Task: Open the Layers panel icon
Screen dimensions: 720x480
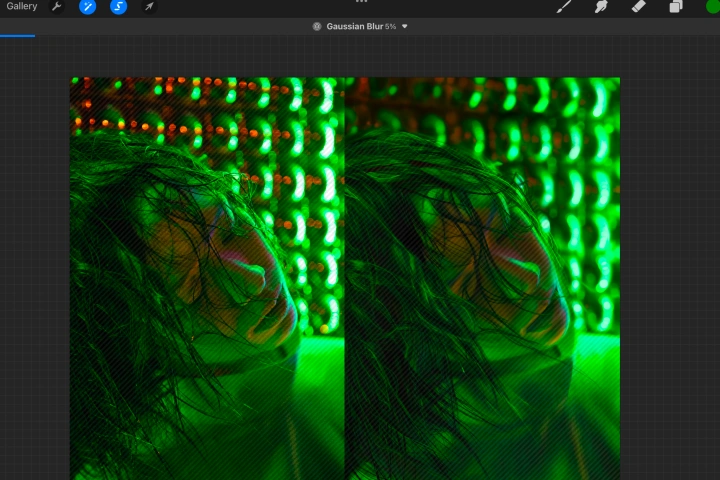Action: click(675, 6)
